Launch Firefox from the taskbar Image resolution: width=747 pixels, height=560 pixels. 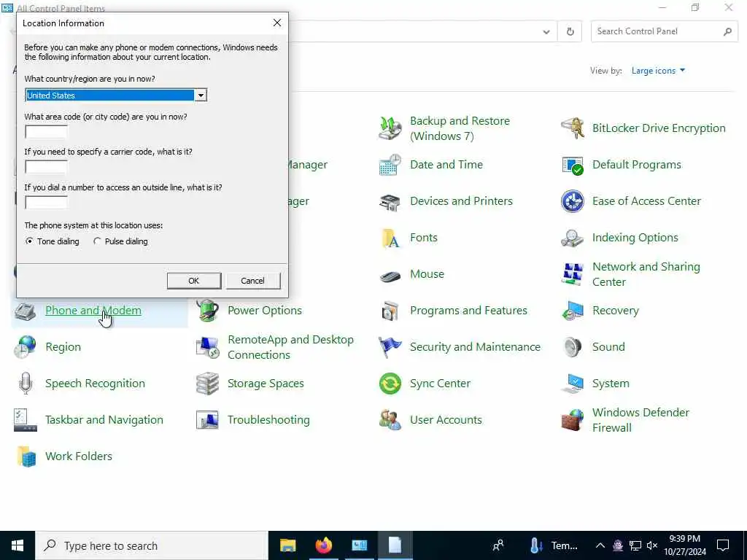tap(323, 545)
